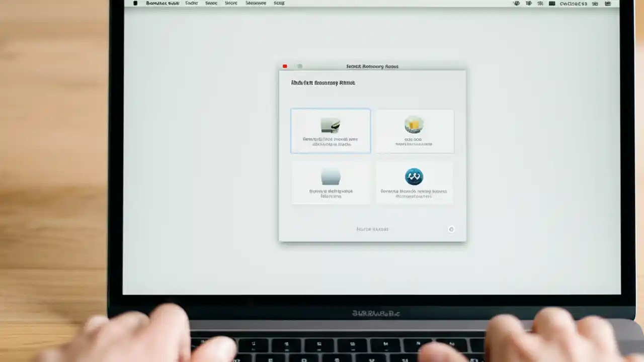Click the Reinstall macOS package icon
The height and width of the screenshot is (362, 644).
coord(414,124)
